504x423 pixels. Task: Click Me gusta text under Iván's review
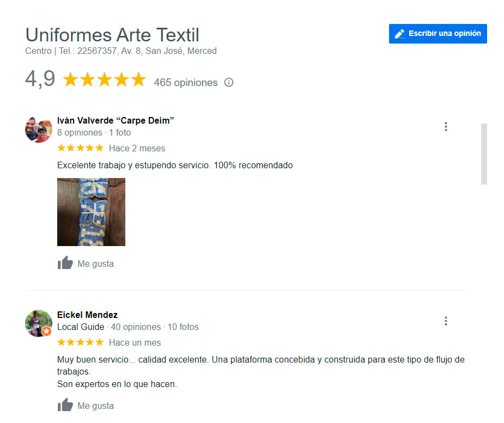[x=95, y=263]
